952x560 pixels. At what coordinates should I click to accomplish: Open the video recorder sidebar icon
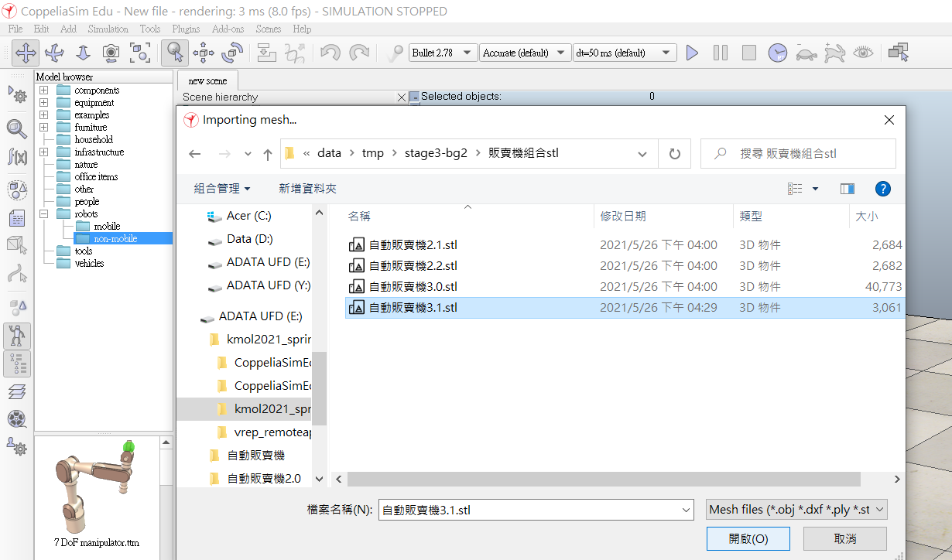(x=17, y=419)
